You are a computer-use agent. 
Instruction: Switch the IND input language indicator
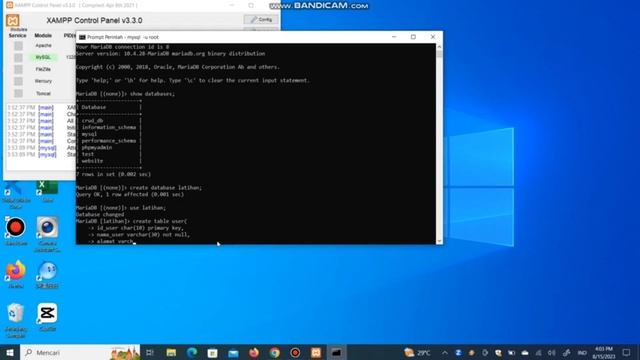582,353
